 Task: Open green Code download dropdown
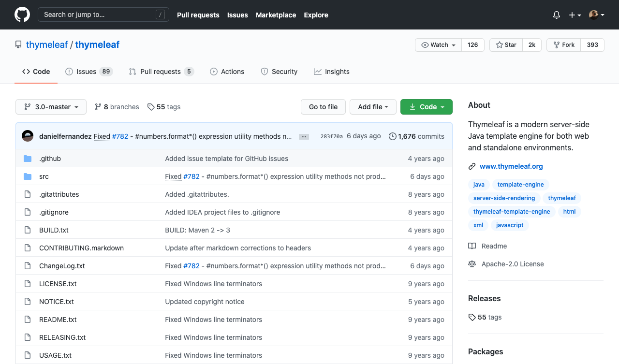pyautogui.click(x=427, y=107)
